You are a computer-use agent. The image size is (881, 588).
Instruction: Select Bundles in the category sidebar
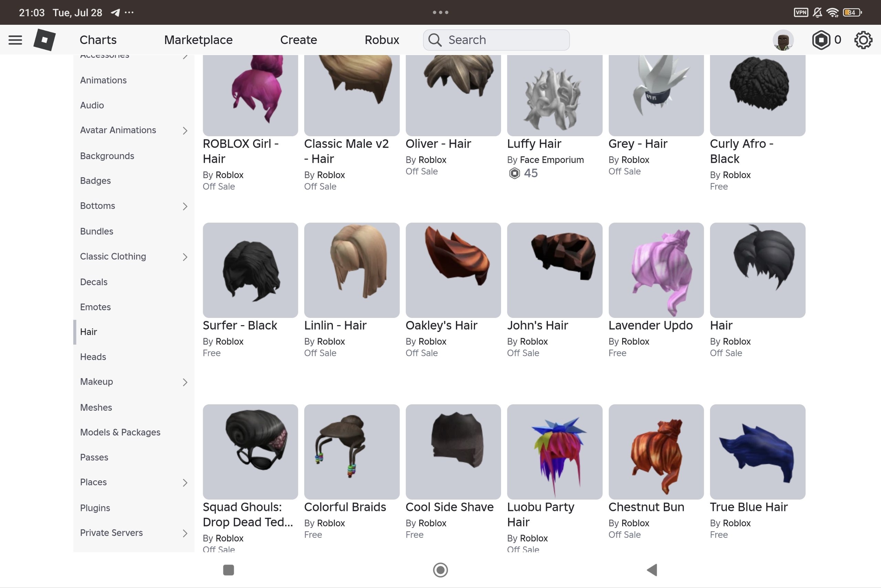96,231
